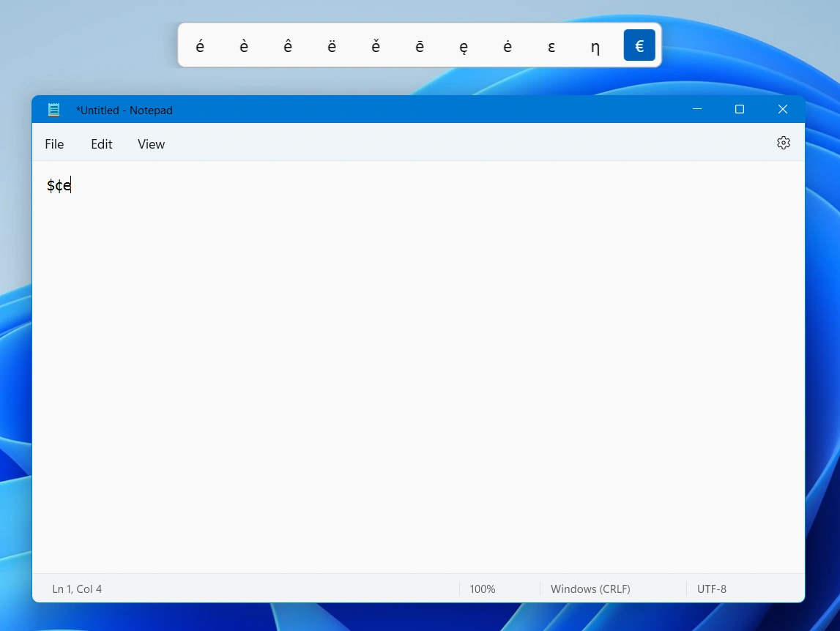
Task: Select the é accent character
Action: (x=200, y=45)
